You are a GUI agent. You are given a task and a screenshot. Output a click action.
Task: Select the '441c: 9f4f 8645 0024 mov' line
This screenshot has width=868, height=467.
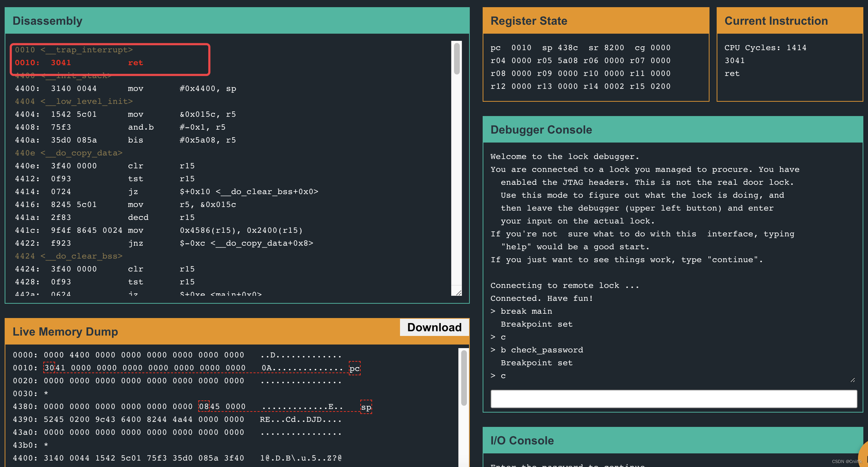click(x=159, y=230)
